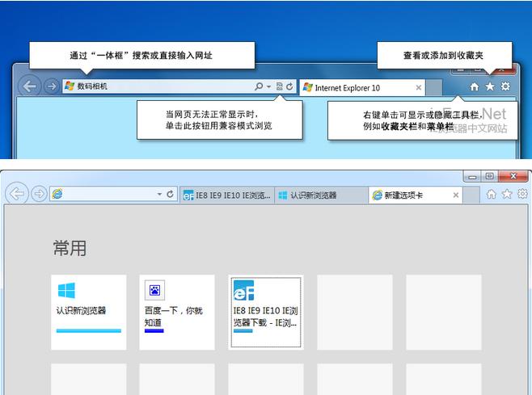Open tools gear in upper browser
The width and height of the screenshot is (532, 395).
tap(505, 86)
